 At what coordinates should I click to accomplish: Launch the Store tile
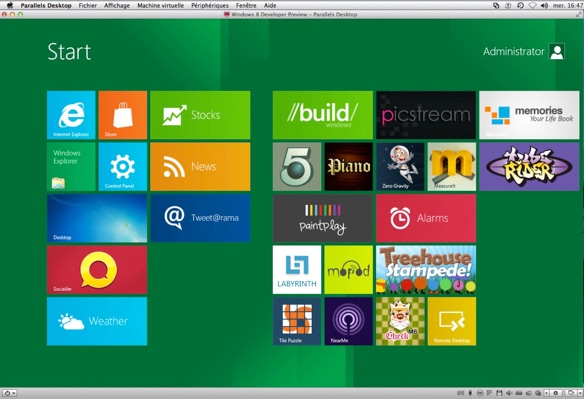123,115
